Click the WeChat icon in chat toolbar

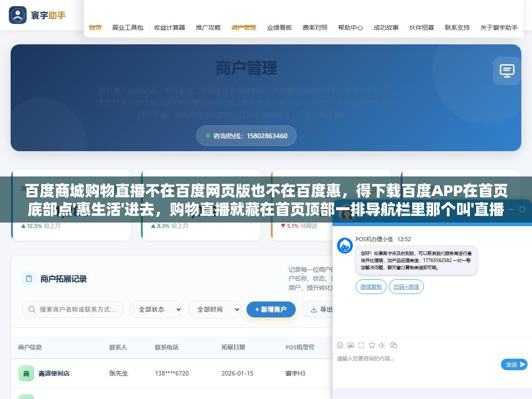pos(394,345)
